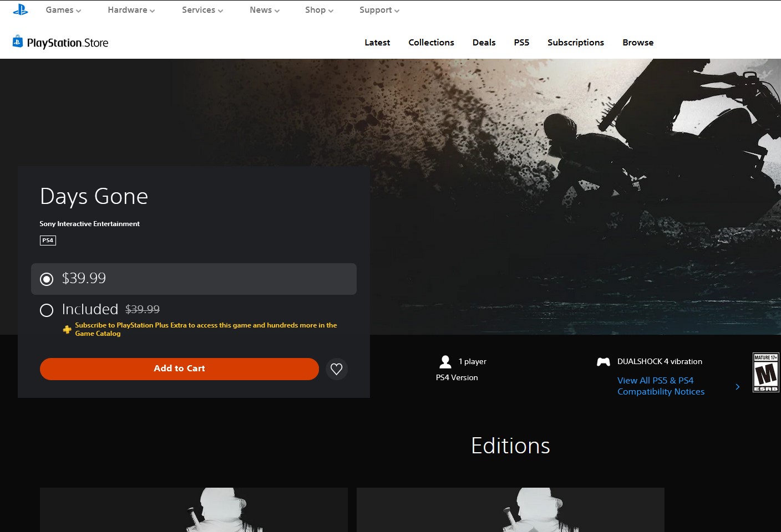Screen dimensions: 781x532
Task: Open the Browse store tab
Action: (x=638, y=43)
